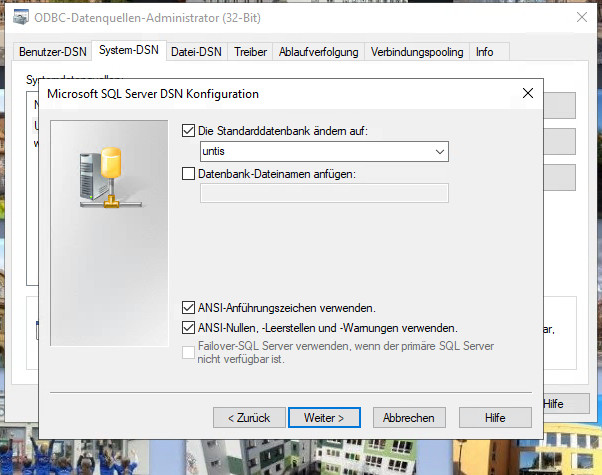
Task: Click the ODBC administrator window icon
Action: point(21,18)
